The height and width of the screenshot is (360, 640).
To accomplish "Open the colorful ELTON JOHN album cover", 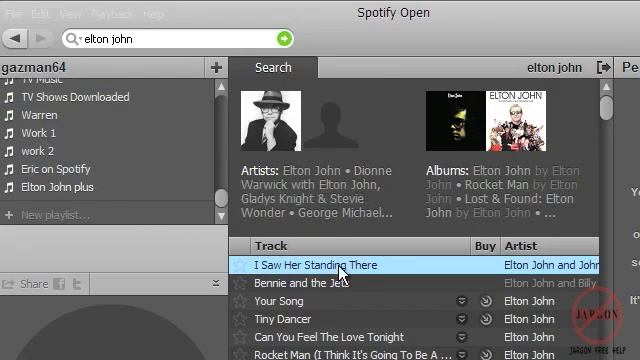I will (516, 121).
